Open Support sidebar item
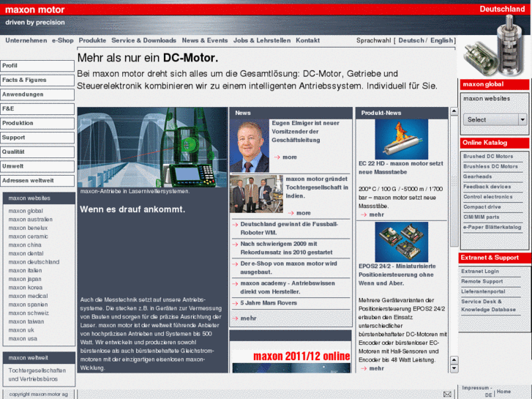Screen dimensions: 532x399 click(x=37, y=138)
